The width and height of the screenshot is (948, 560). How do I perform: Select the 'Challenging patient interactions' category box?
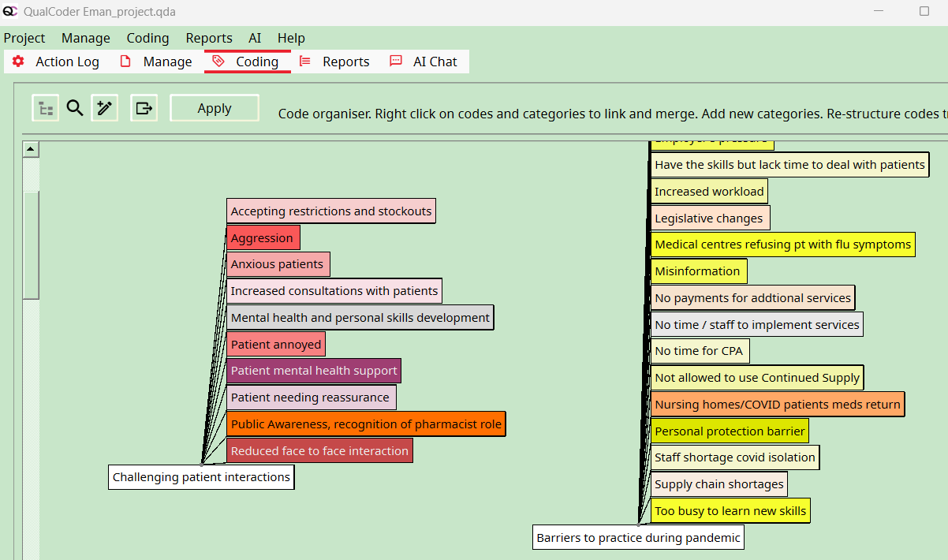(x=201, y=477)
